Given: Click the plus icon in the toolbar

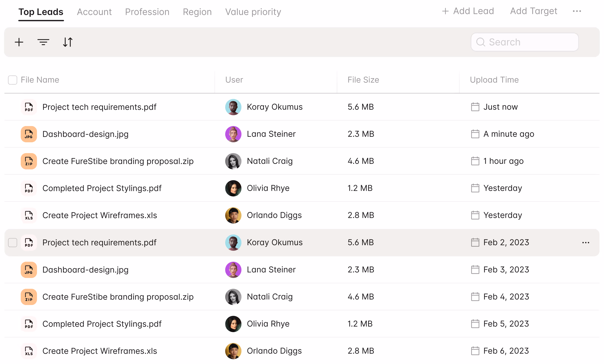Looking at the screenshot, I should coord(19,42).
